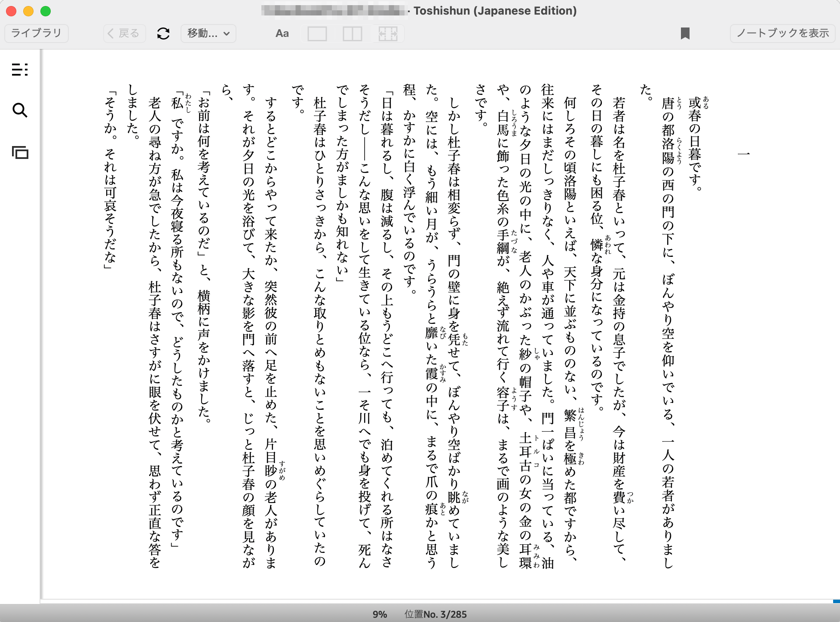
Task: Switch to two column view
Action: [x=353, y=34]
